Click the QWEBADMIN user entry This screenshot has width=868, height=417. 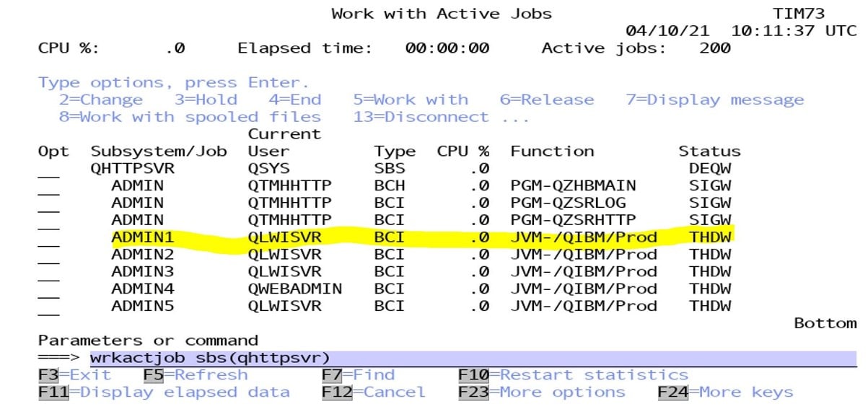coord(294,289)
